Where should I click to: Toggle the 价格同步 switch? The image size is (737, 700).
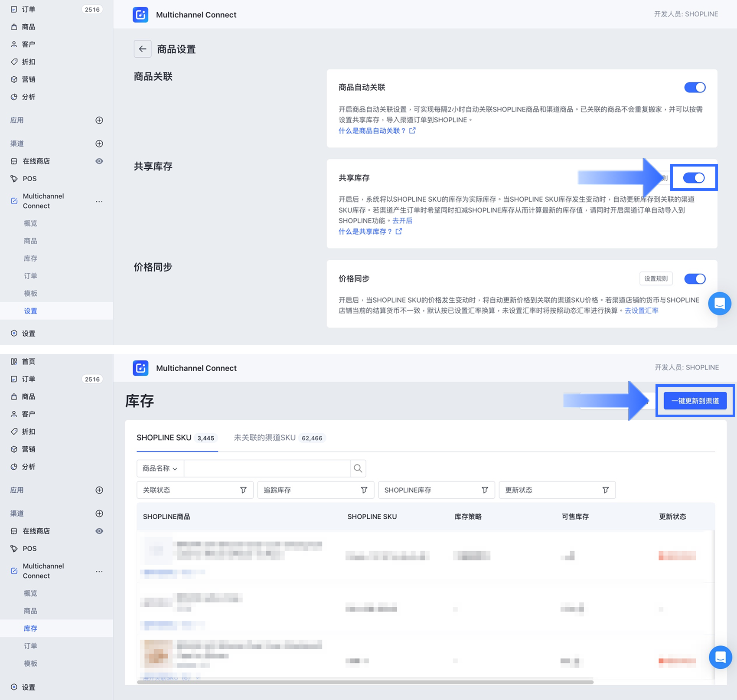pyautogui.click(x=695, y=279)
